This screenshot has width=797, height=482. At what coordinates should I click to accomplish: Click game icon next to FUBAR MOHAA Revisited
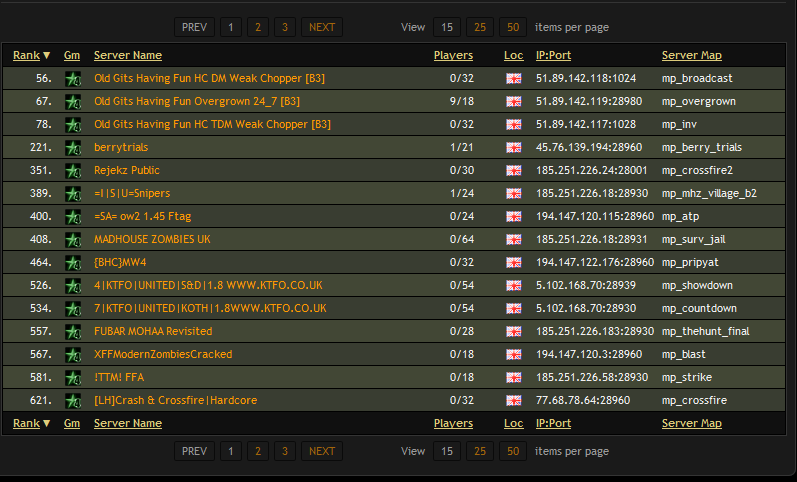pyautogui.click(x=72, y=331)
